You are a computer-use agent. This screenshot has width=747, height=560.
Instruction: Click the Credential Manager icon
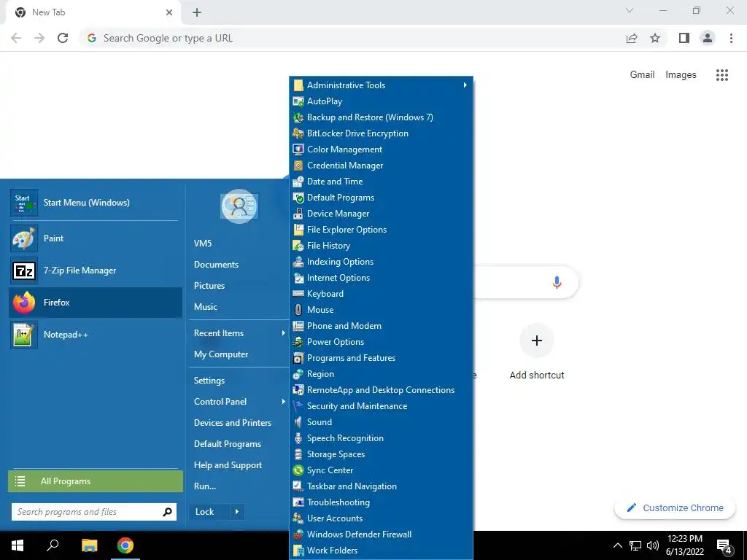[298, 166]
